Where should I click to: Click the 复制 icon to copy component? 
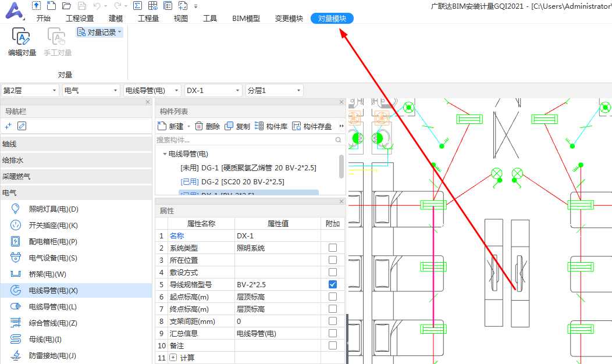pyautogui.click(x=230, y=126)
